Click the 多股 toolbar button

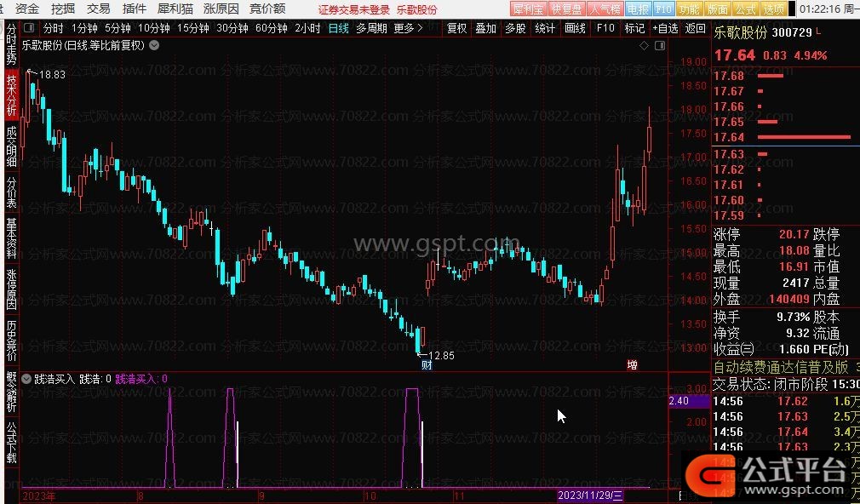515,28
